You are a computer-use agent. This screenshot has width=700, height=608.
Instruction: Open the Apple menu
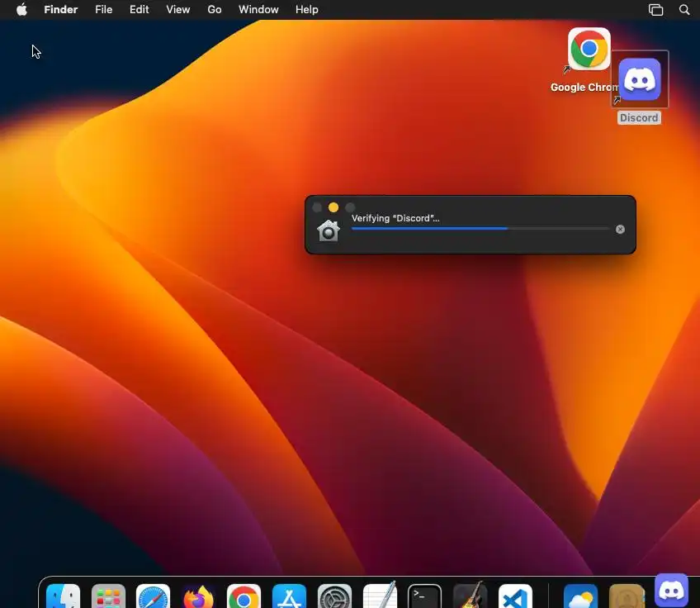[21, 9]
